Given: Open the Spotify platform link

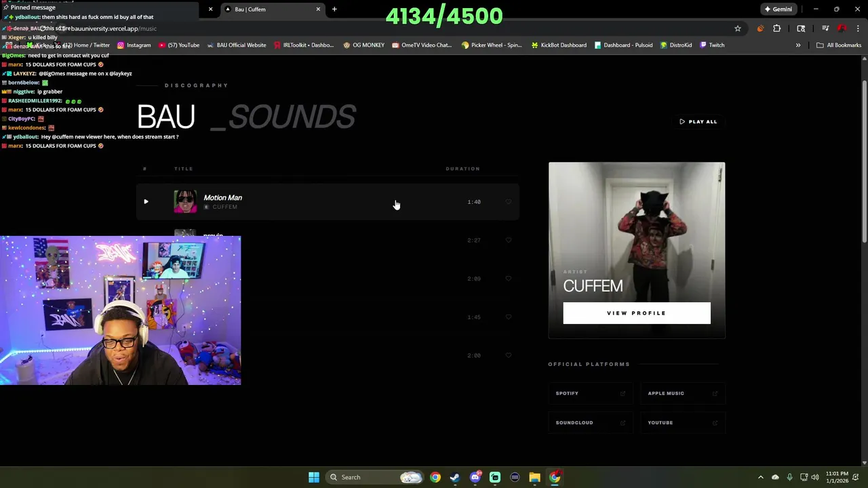Looking at the screenshot, I should 591,393.
